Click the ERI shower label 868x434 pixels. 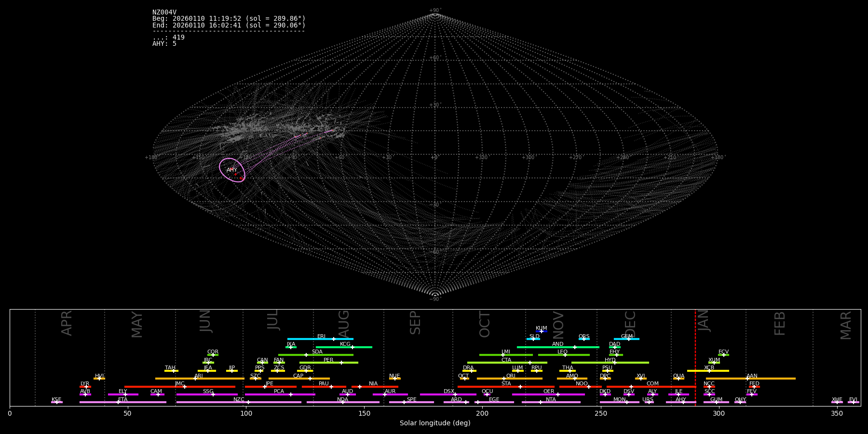(x=322, y=337)
